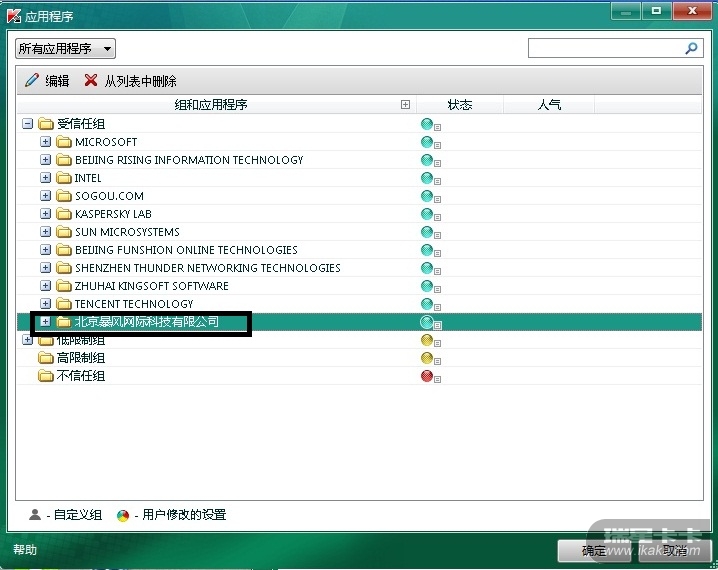Click 从列表中删除 toolbar button
The height and width of the screenshot is (570, 718).
tap(131, 81)
